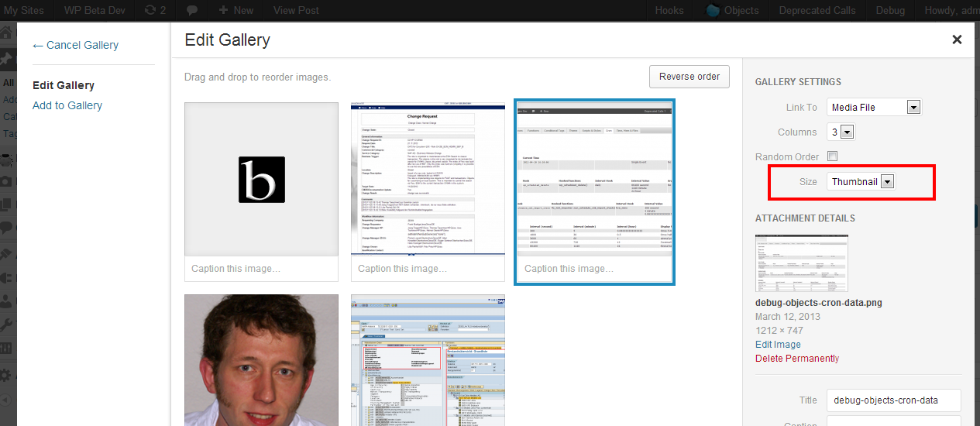980x426 pixels.
Task: Click Delete Permanently link
Action: pyautogui.click(x=797, y=359)
